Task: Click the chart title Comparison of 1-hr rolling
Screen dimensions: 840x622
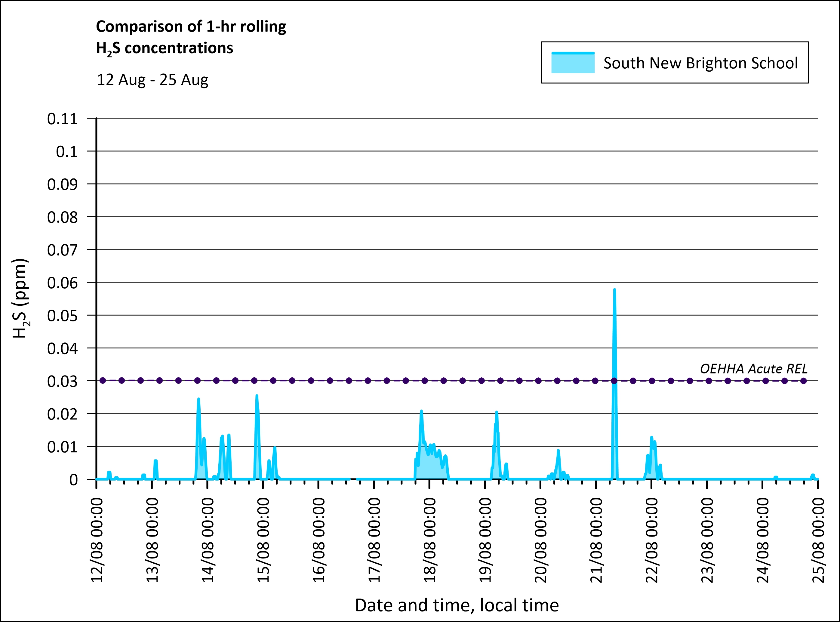Action: pyautogui.click(x=191, y=26)
